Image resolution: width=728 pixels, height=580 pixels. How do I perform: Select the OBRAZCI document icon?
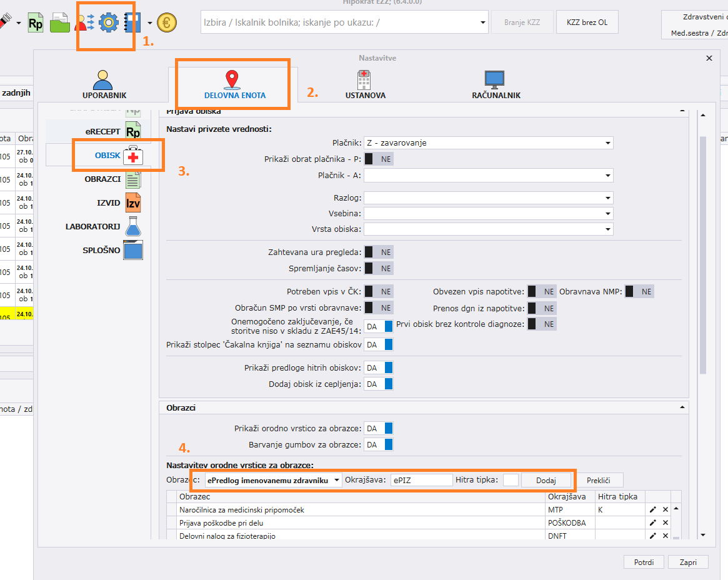tap(133, 179)
